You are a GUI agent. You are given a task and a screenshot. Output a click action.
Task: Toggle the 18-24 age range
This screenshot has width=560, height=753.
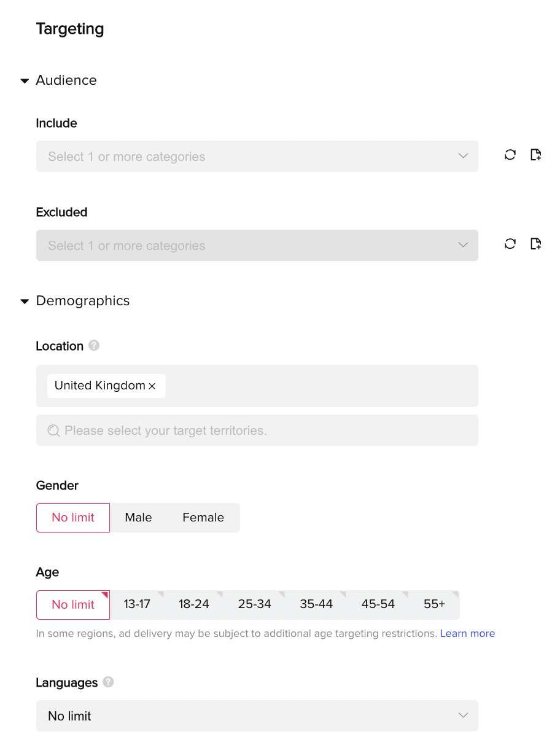point(194,604)
